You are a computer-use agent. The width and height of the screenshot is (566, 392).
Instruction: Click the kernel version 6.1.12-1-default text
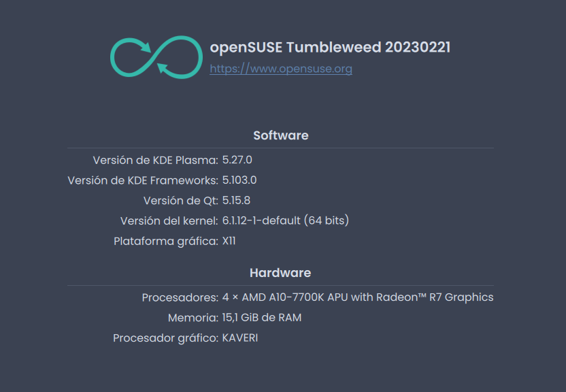click(261, 220)
